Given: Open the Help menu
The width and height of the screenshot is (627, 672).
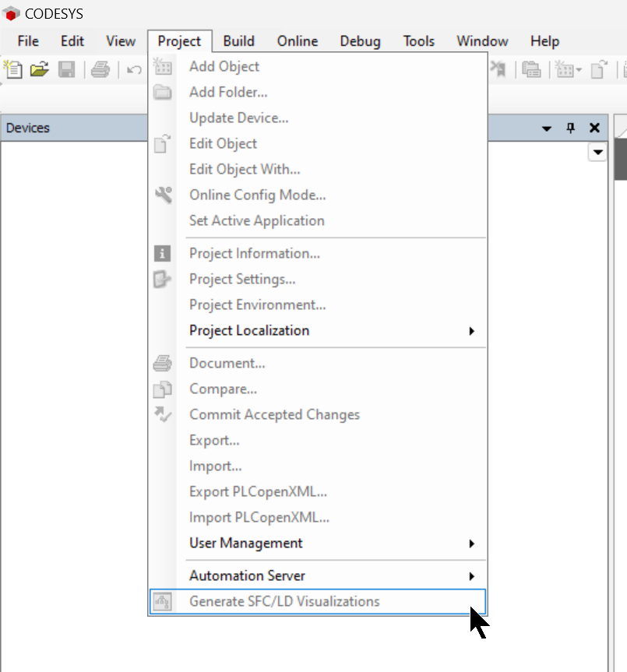Looking at the screenshot, I should (x=544, y=41).
